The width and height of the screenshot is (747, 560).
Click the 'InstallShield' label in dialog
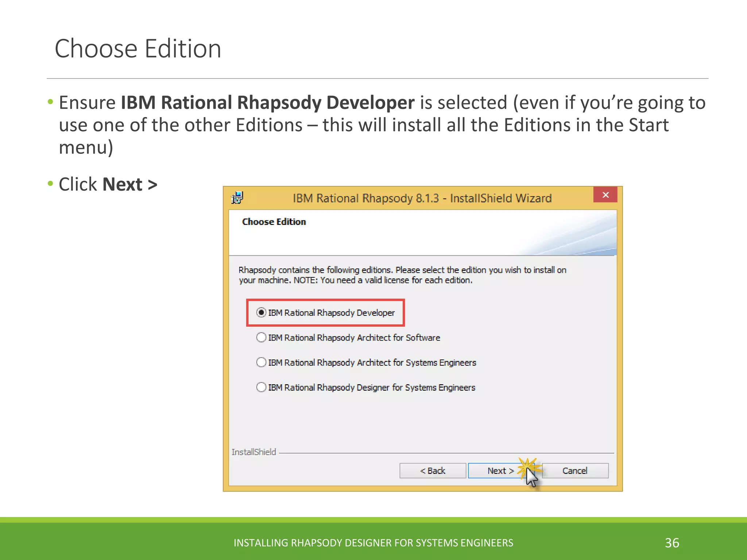tap(253, 452)
